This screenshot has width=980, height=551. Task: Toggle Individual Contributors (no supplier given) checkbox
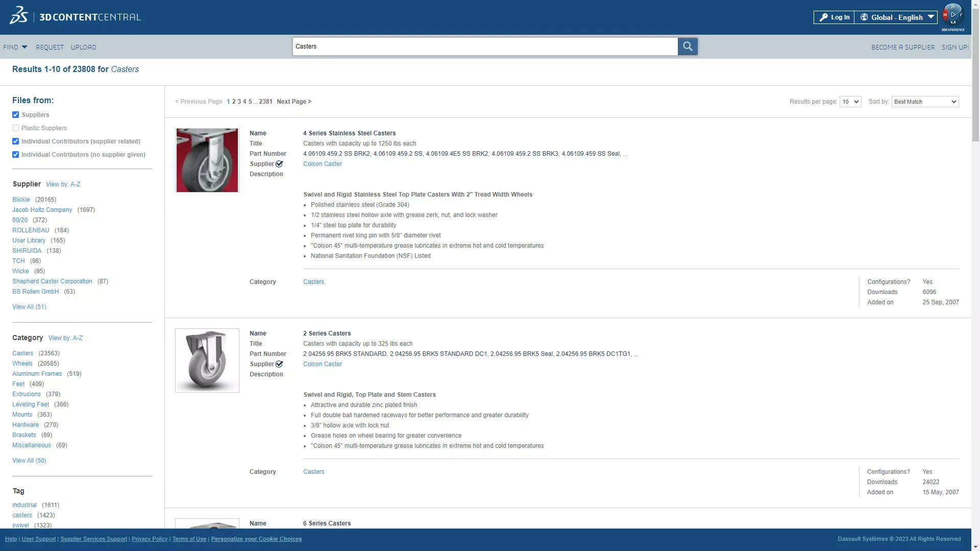(16, 155)
